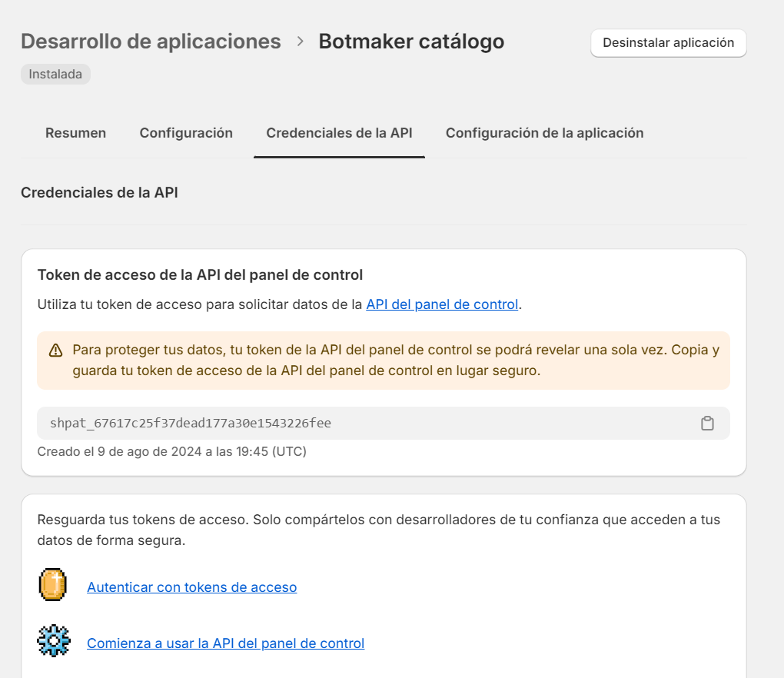Click the shpat access token field

(x=384, y=424)
